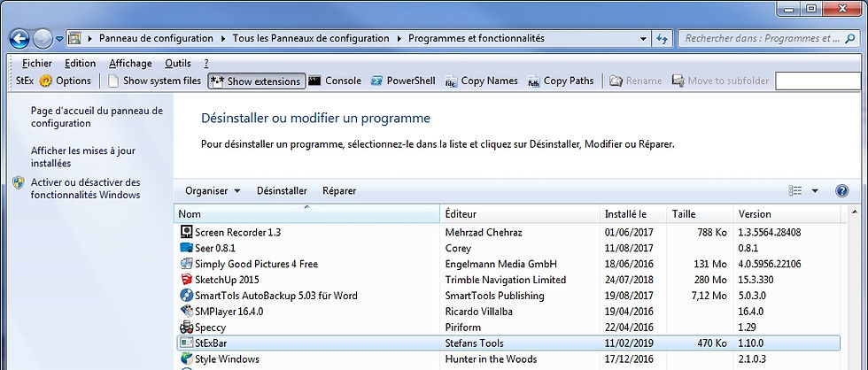868x370 pixels.
Task: Select Simply Good Pictures 4 Free icon
Action: (x=187, y=264)
